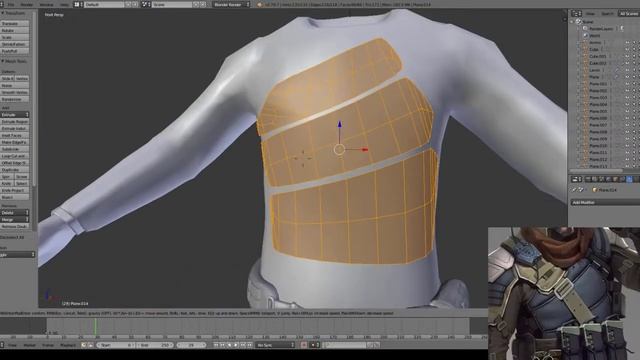Select Plane.013 in the Outliner
The image size is (640, 360).
(x=598, y=166)
